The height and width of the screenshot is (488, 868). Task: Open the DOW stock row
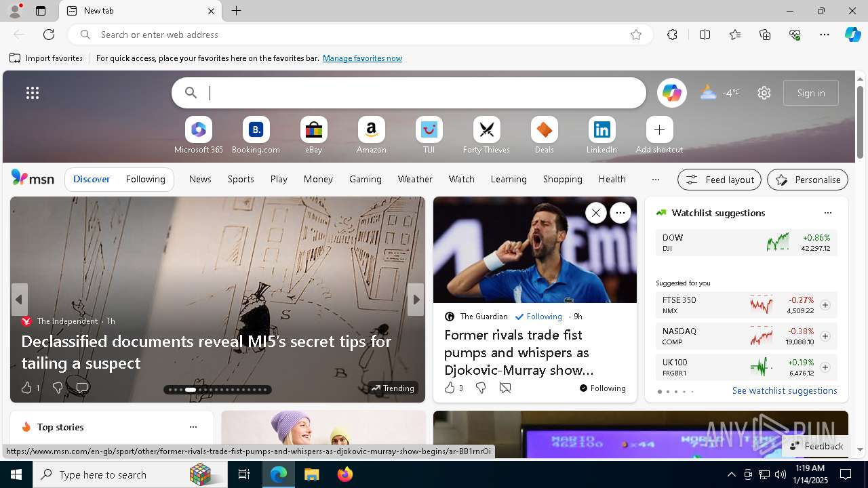pos(746,243)
